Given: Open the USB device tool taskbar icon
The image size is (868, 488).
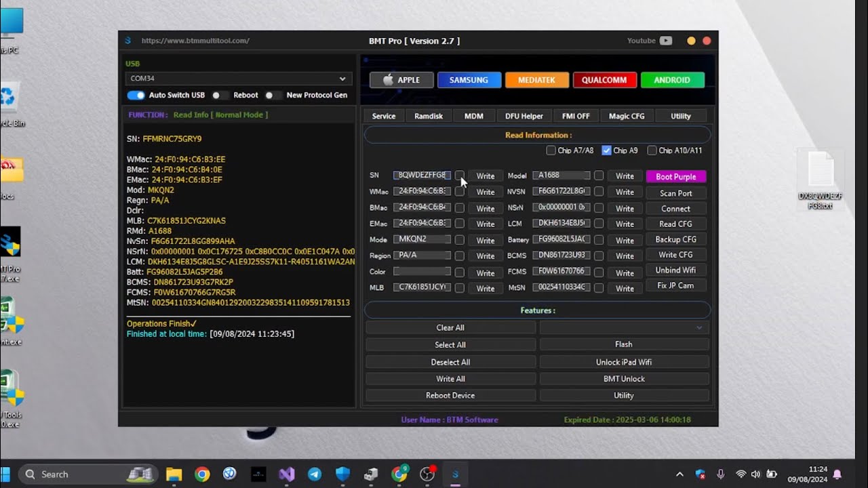Looking at the screenshot, I should pos(371,474).
